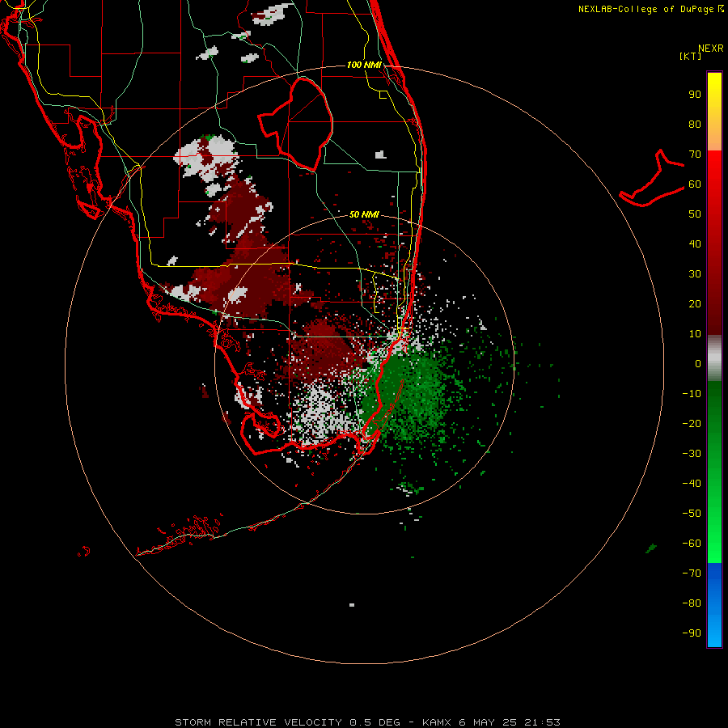Click the 40 value on velocity scale
Screen dimensions: 728x728
pos(695,243)
